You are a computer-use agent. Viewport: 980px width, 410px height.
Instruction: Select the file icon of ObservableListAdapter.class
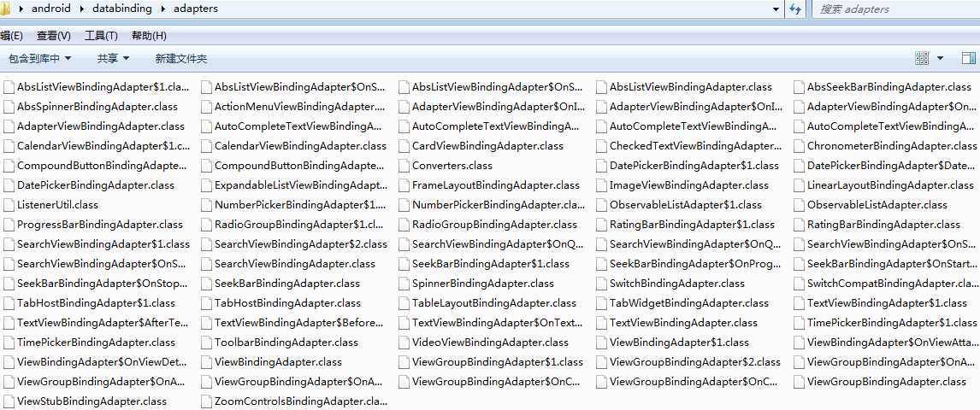click(798, 205)
